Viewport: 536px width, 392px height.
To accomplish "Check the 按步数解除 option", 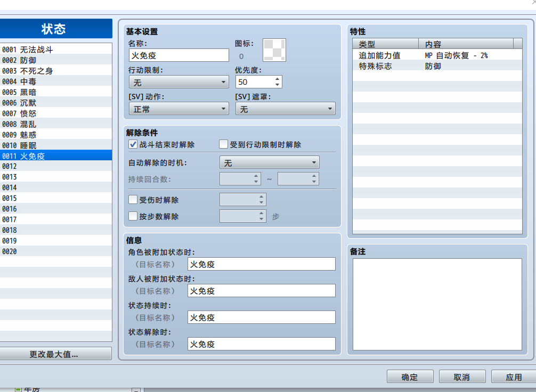I will (x=133, y=216).
